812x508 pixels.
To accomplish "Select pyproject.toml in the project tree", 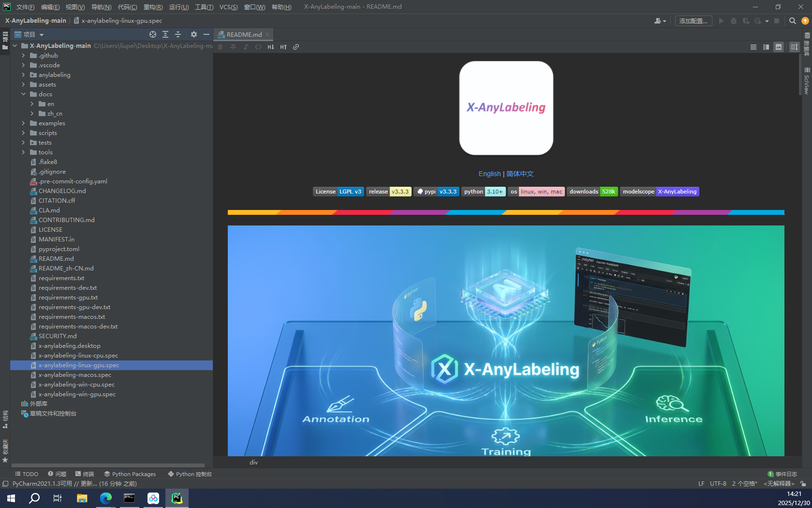I will click(59, 249).
